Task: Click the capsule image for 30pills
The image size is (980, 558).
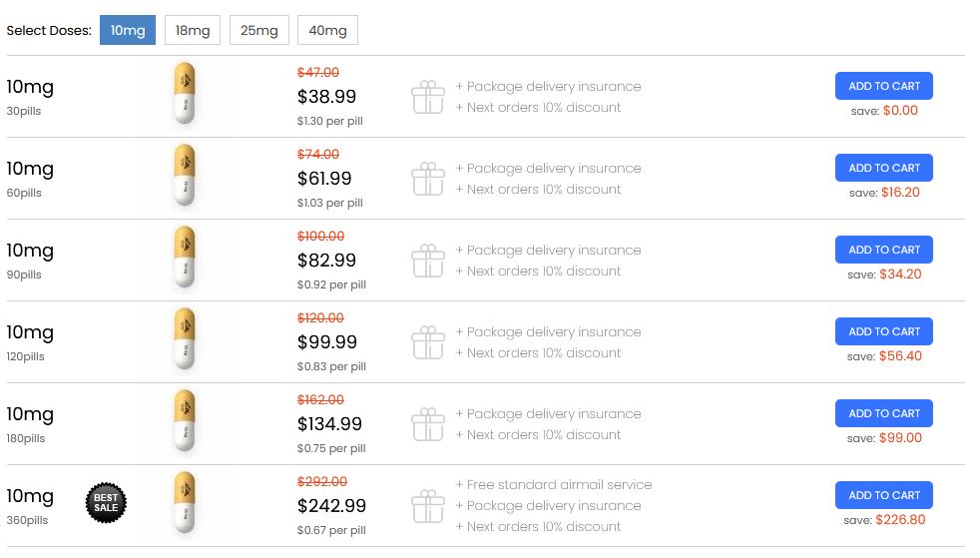Action: coord(185,93)
